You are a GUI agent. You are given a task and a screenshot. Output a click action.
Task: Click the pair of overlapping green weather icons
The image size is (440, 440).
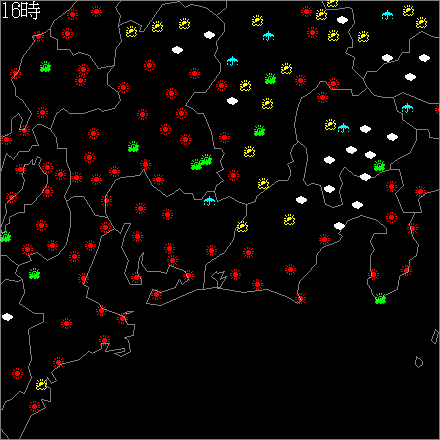(202, 162)
